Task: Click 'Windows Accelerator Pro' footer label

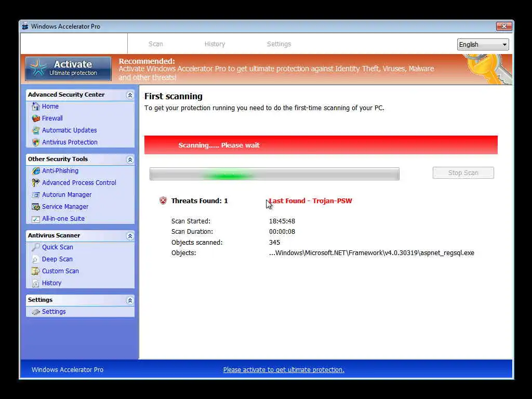Action: coord(68,370)
